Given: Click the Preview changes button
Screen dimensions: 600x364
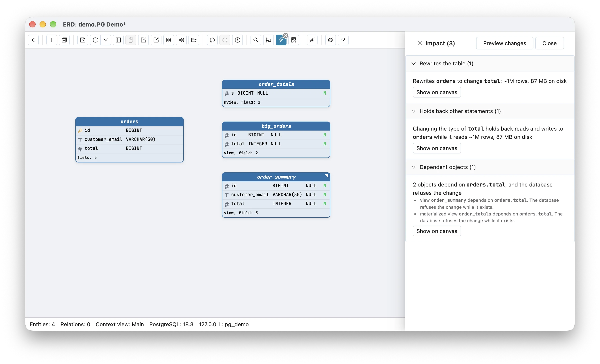Looking at the screenshot, I should [x=505, y=43].
